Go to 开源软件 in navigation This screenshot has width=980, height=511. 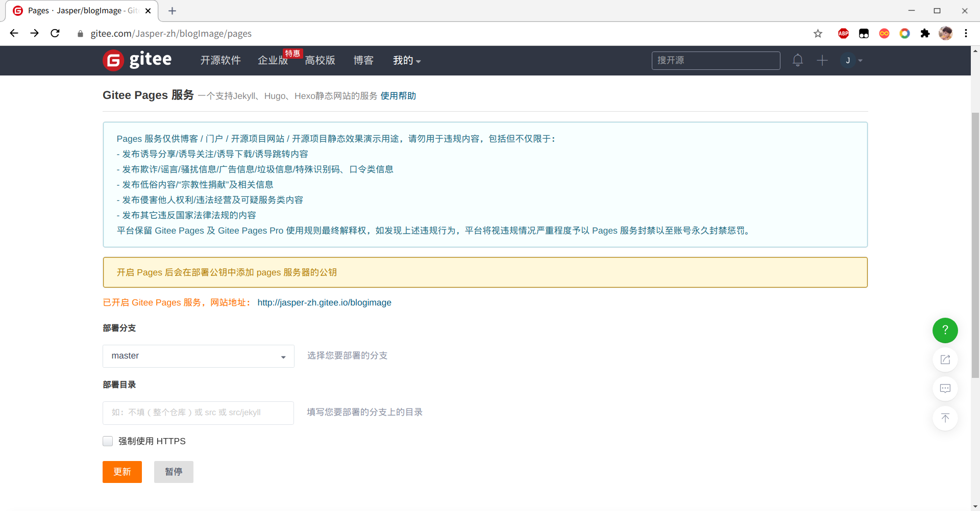[x=220, y=61]
